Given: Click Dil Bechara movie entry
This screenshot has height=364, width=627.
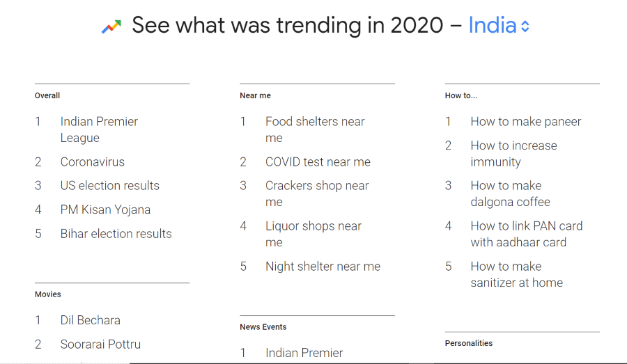Looking at the screenshot, I should 90,320.
